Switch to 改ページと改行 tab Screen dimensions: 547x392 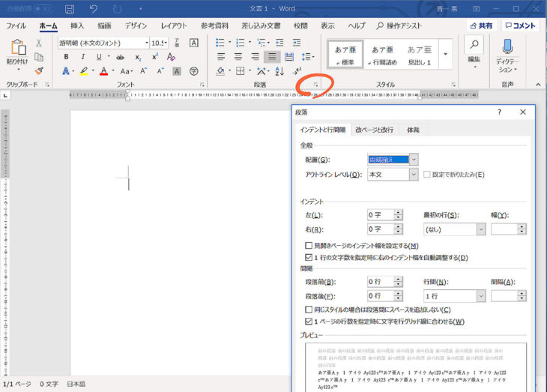[374, 130]
